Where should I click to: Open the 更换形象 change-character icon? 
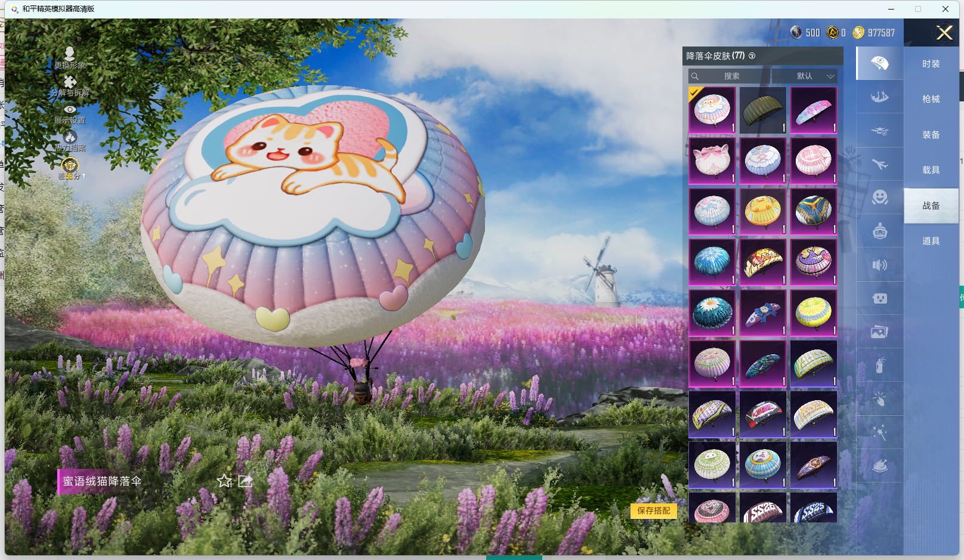pyautogui.click(x=70, y=55)
